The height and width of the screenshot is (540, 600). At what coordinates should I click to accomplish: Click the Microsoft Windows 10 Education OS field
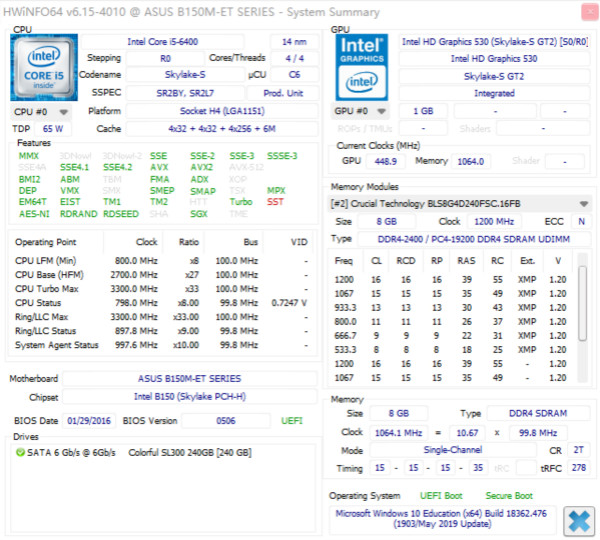click(x=442, y=519)
